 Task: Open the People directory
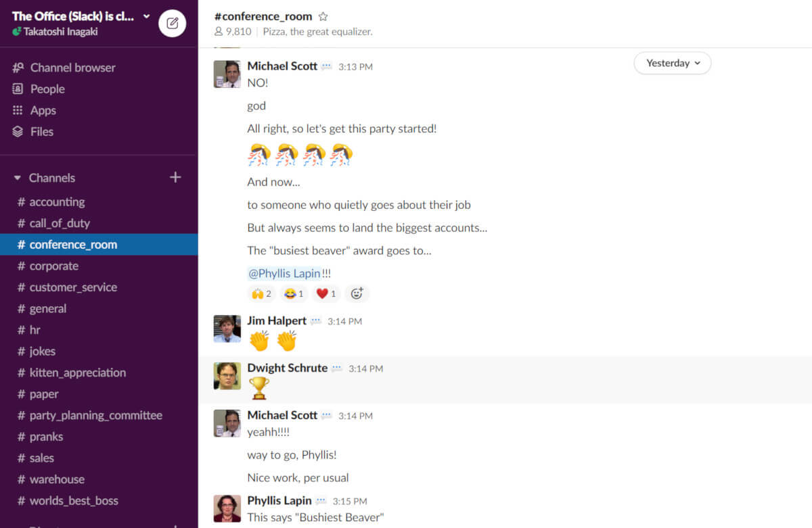pos(39,89)
